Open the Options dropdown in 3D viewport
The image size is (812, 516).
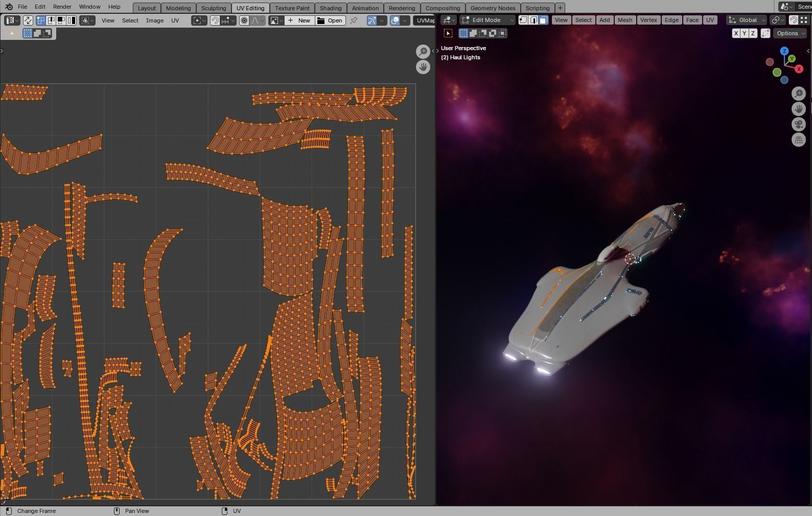790,33
